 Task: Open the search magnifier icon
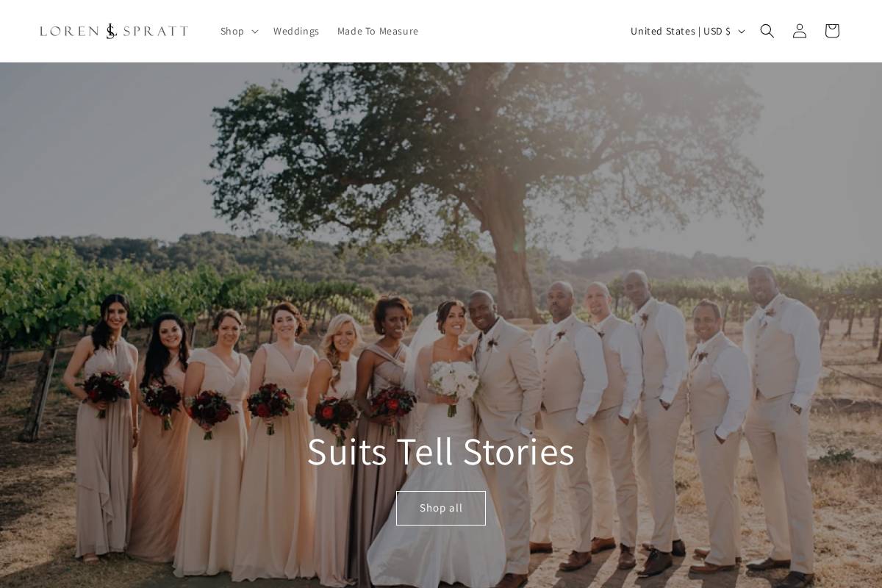click(767, 31)
